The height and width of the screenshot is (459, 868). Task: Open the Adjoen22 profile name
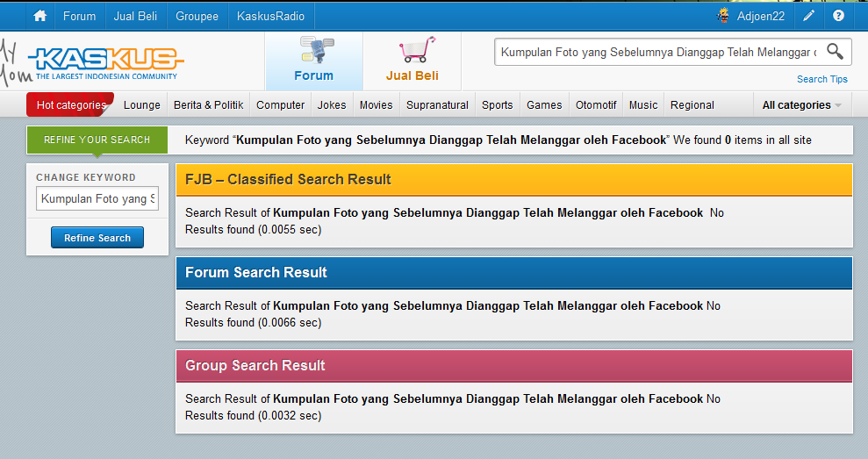[x=761, y=16]
